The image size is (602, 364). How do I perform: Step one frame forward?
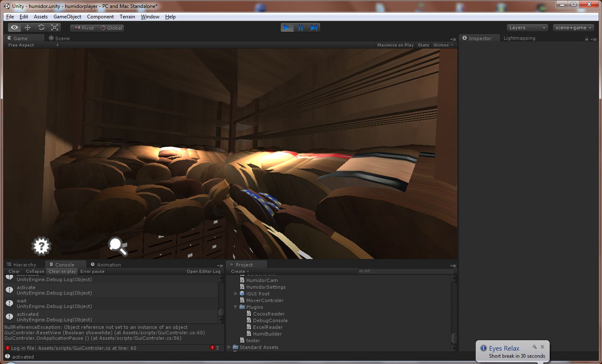pos(314,28)
